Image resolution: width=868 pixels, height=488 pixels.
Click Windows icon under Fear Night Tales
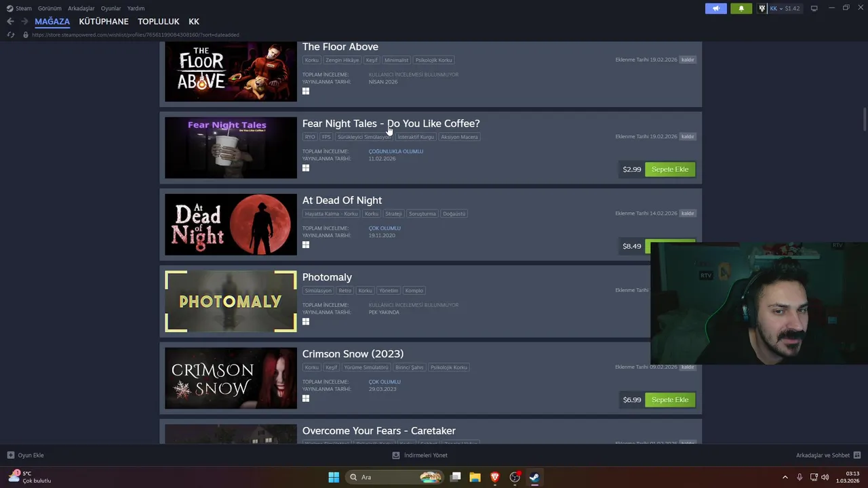click(x=306, y=168)
